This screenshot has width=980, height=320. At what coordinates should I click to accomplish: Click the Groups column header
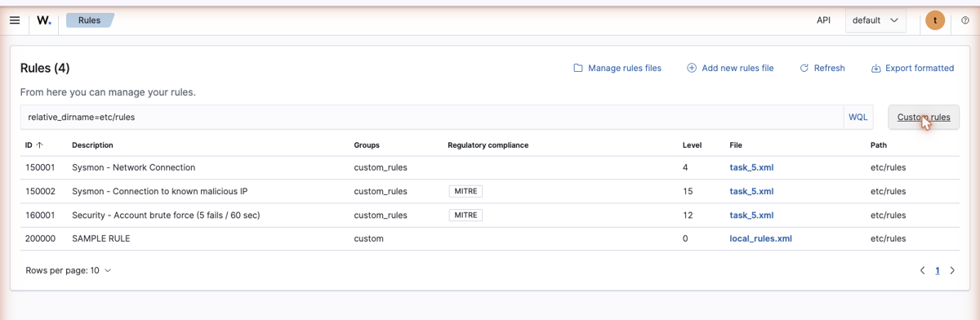[x=367, y=145]
